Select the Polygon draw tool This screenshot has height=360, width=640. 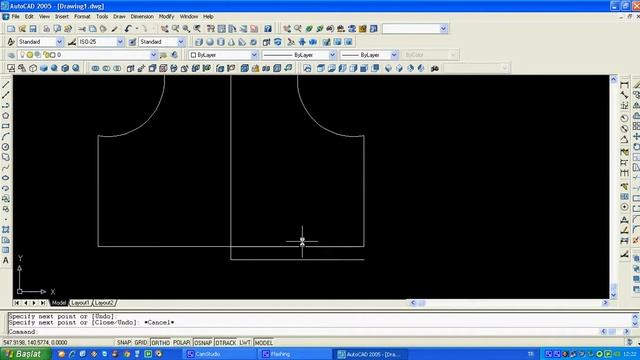(x=6, y=116)
